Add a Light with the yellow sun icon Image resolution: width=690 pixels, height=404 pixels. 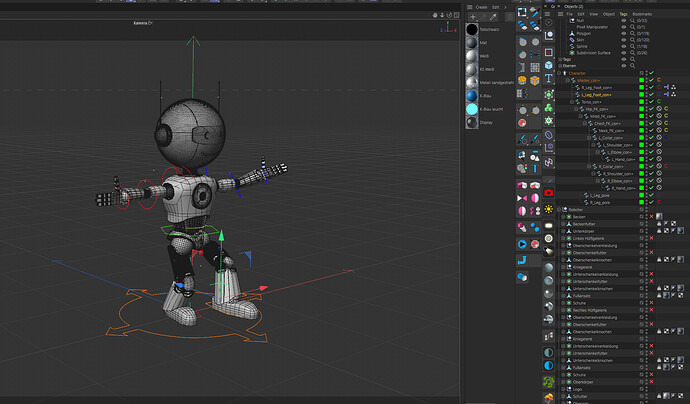click(549, 209)
